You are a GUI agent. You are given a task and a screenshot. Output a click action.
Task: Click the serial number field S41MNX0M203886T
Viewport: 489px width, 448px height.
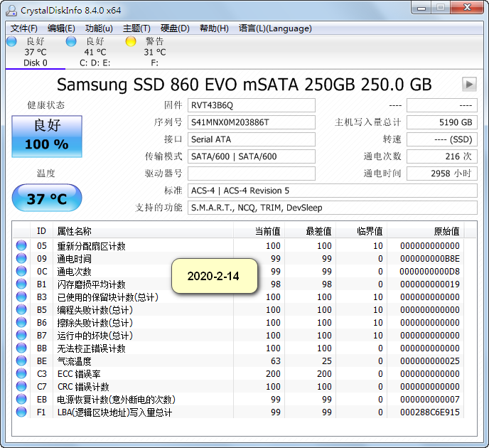tap(252, 122)
